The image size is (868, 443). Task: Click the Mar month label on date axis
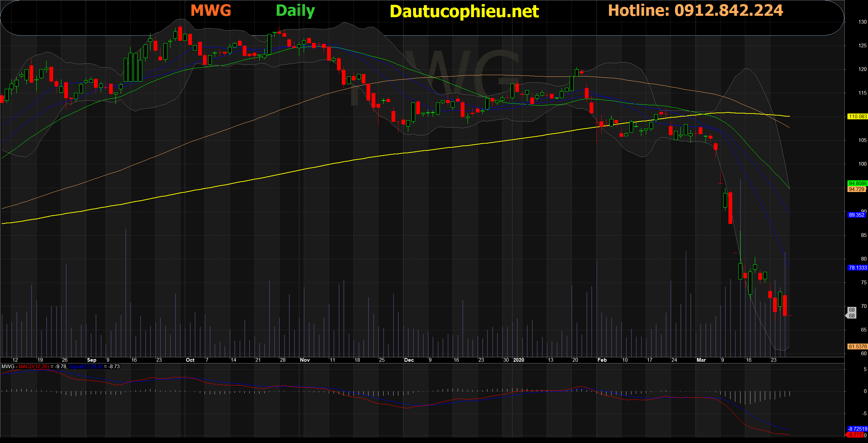point(701,360)
